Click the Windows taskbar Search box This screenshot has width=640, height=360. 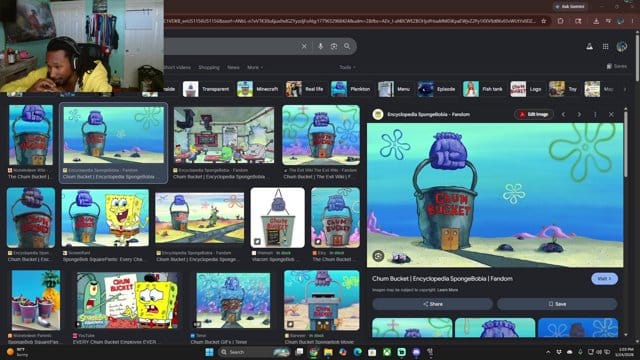(x=254, y=352)
